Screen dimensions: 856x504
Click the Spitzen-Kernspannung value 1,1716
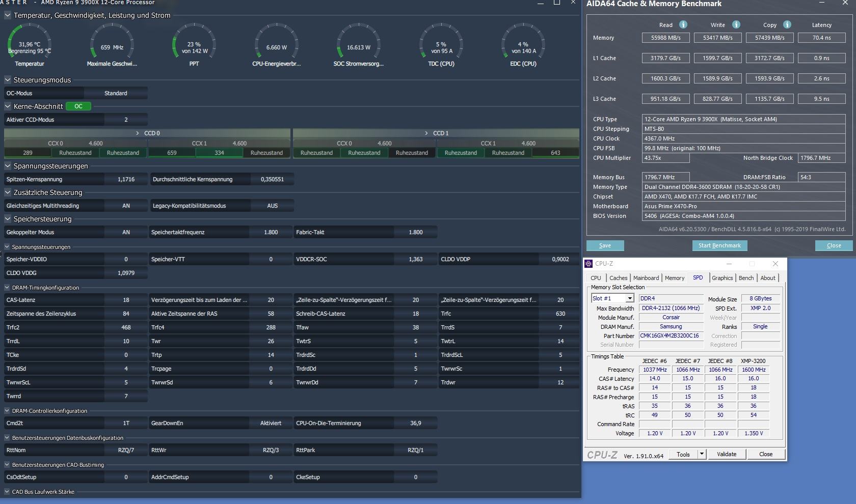(x=126, y=179)
